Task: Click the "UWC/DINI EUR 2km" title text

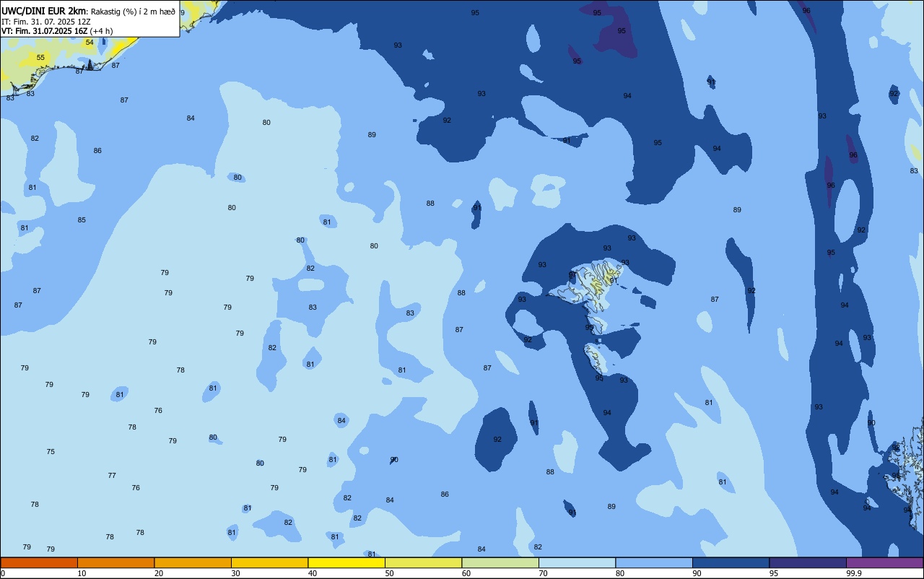Action: [43, 11]
